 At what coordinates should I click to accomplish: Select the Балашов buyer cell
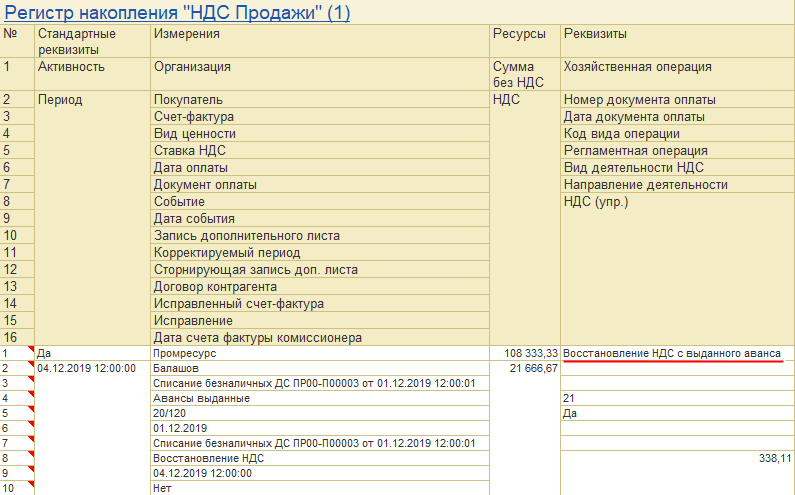pos(320,368)
